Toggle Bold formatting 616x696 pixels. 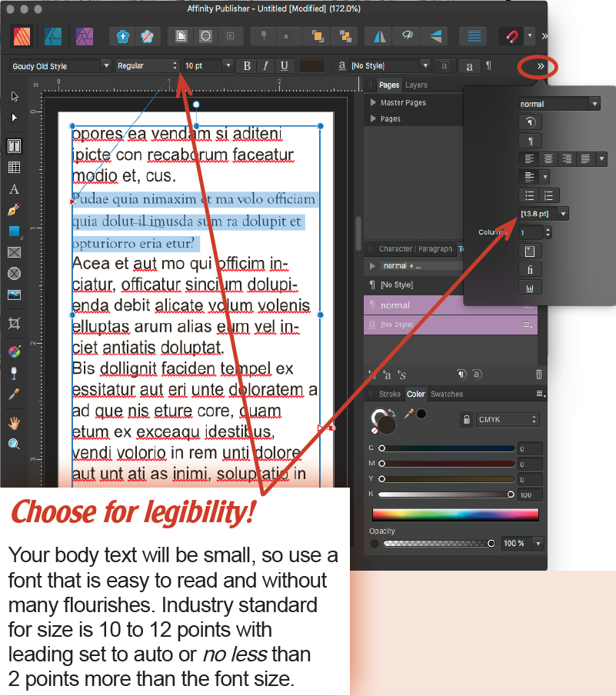[247, 66]
